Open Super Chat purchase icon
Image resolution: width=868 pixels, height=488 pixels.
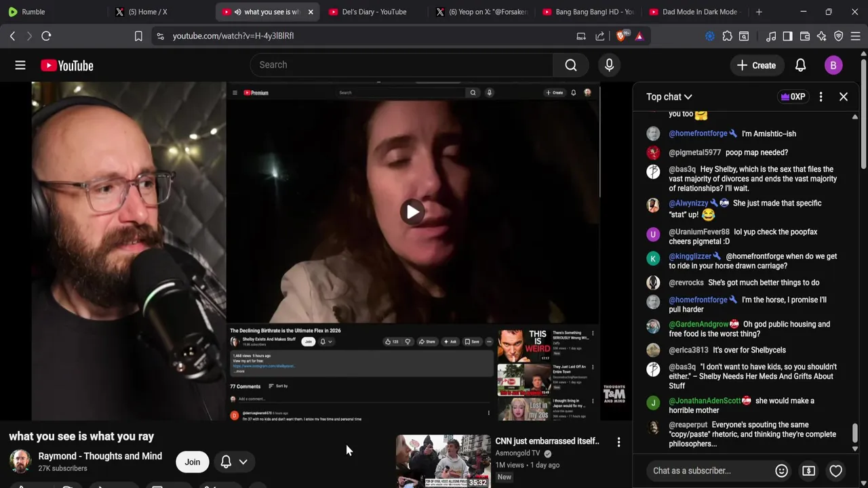808,470
